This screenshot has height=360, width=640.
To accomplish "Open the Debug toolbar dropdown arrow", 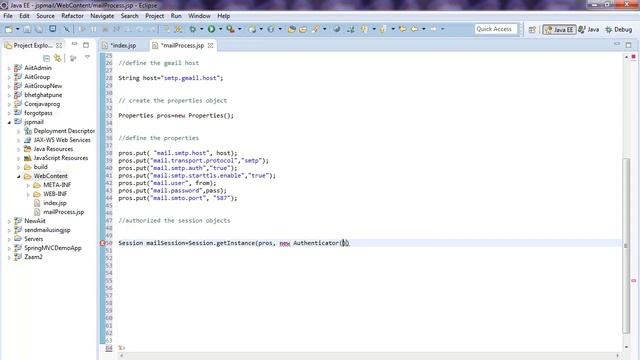I will coord(201,29).
